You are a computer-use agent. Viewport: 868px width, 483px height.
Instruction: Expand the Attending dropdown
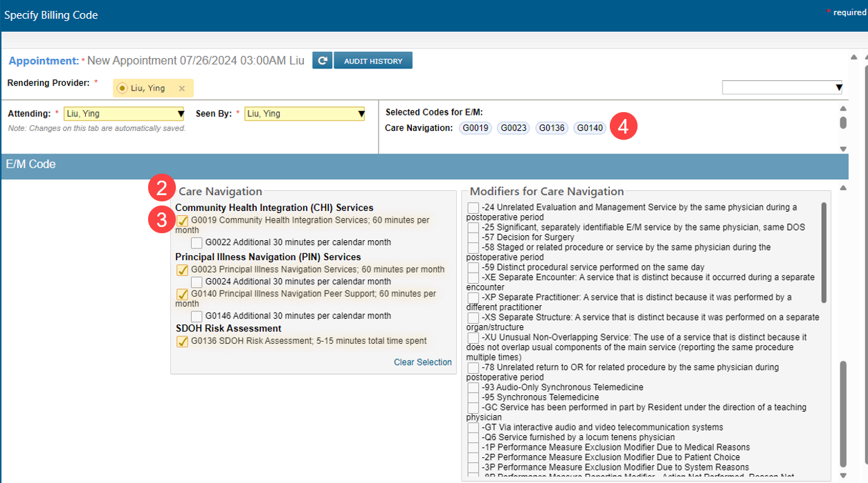tap(181, 114)
